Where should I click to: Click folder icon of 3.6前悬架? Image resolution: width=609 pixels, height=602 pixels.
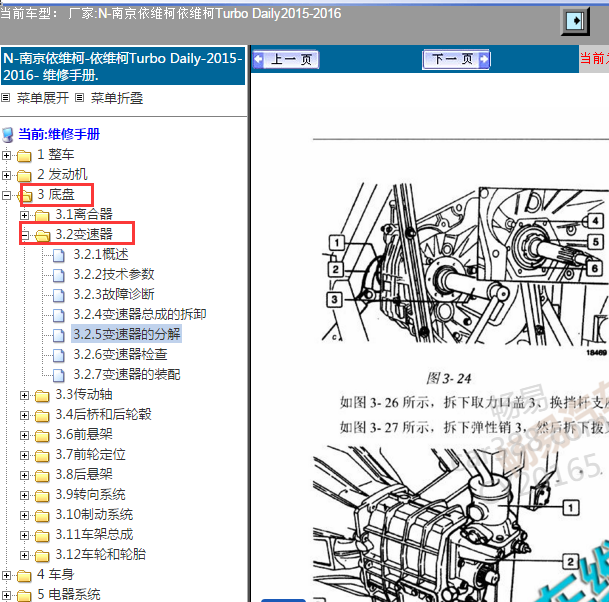[42, 436]
